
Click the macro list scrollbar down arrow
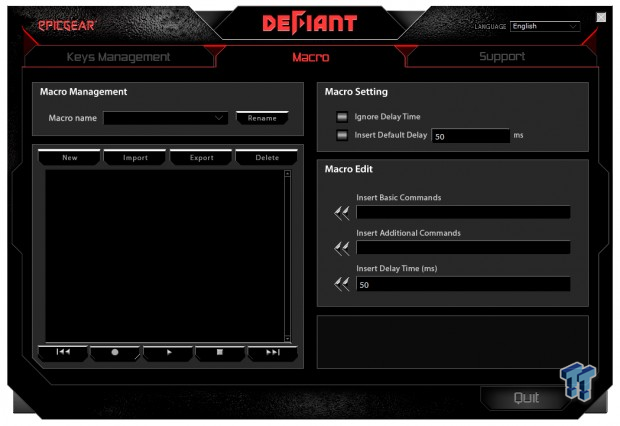point(287,338)
